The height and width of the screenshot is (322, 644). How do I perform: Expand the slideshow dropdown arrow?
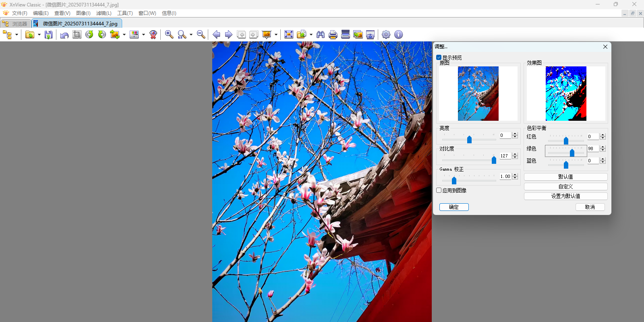(276, 35)
